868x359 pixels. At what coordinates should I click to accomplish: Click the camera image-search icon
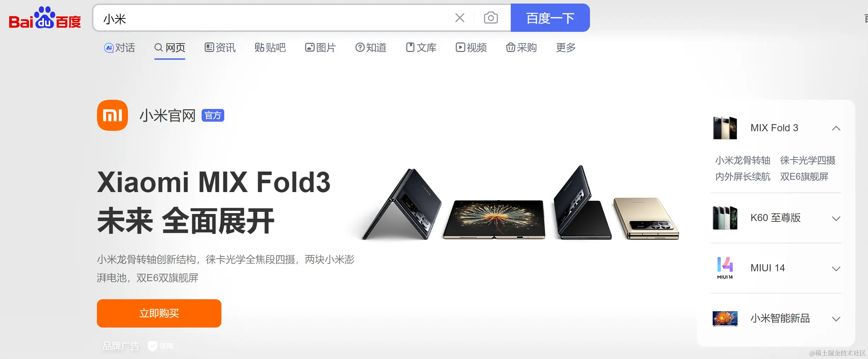(x=491, y=18)
